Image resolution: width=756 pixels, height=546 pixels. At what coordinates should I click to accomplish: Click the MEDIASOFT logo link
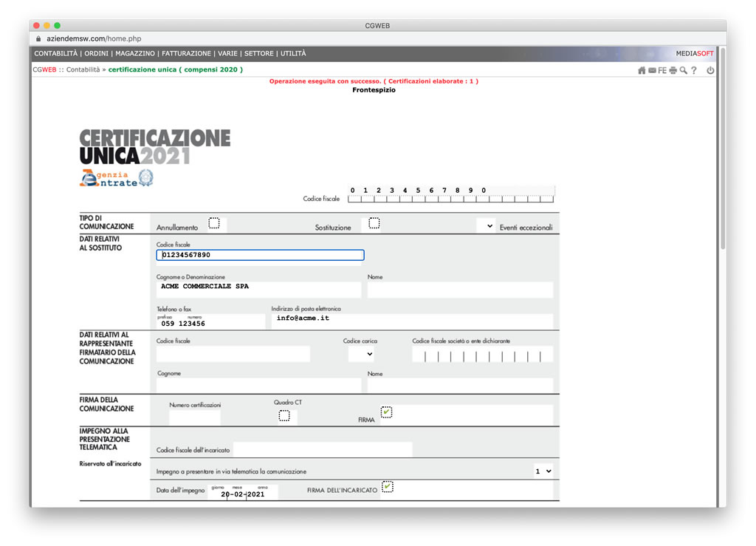coord(694,53)
